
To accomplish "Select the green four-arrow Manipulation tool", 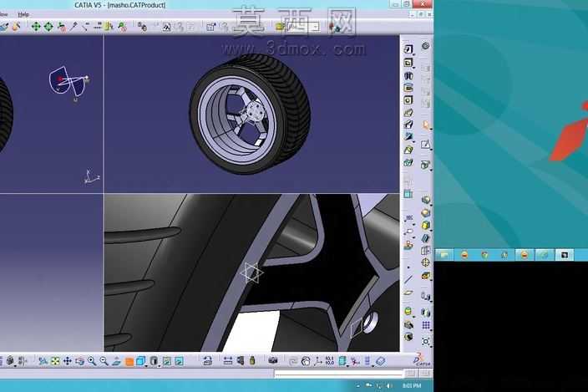I will (36, 27).
